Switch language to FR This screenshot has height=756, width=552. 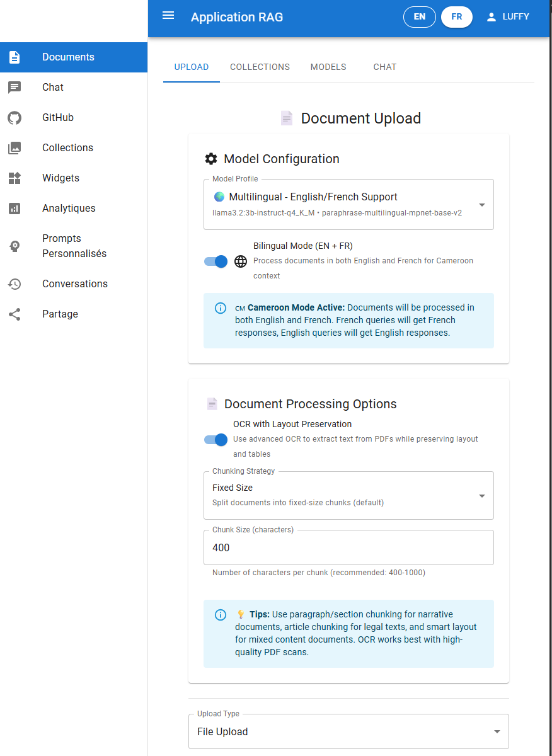(x=457, y=17)
